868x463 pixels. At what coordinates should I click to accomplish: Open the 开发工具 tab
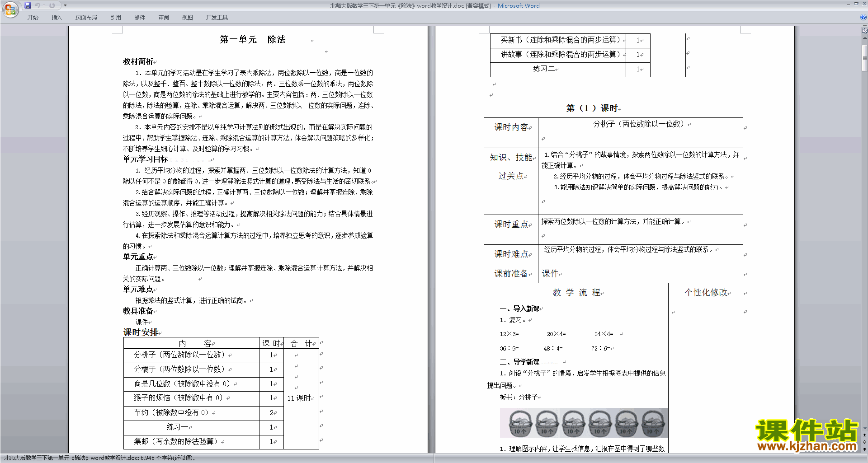point(217,17)
